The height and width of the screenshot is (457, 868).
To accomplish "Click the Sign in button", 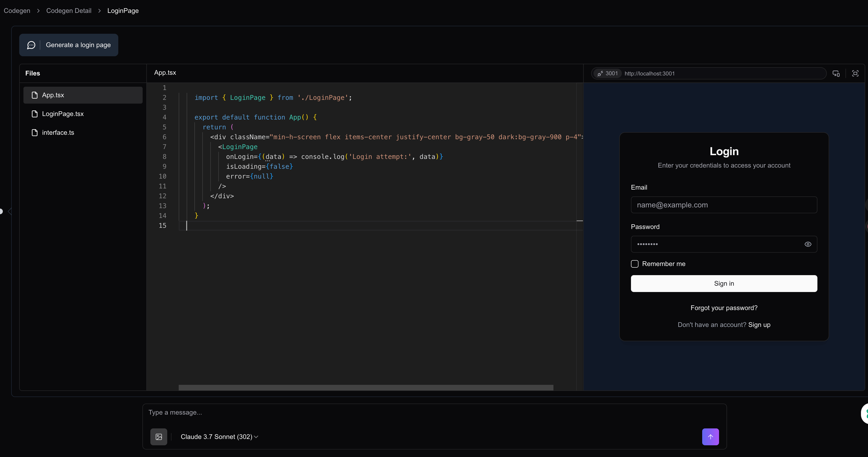I will coord(724,284).
